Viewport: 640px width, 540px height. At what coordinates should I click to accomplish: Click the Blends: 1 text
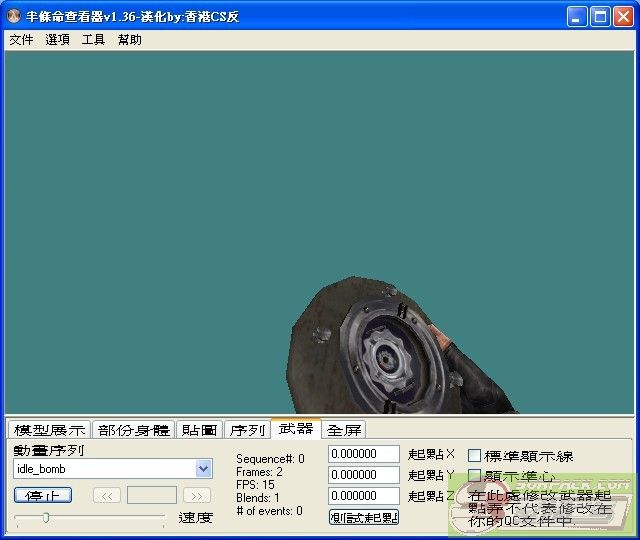click(258, 498)
